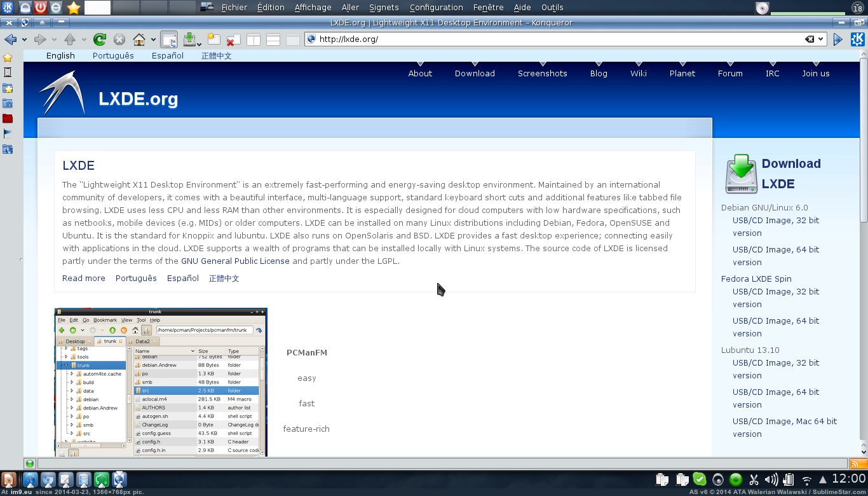Toggle the sidebar red folder panel
Image resolution: width=868 pixels, height=496 pixels.
8,118
